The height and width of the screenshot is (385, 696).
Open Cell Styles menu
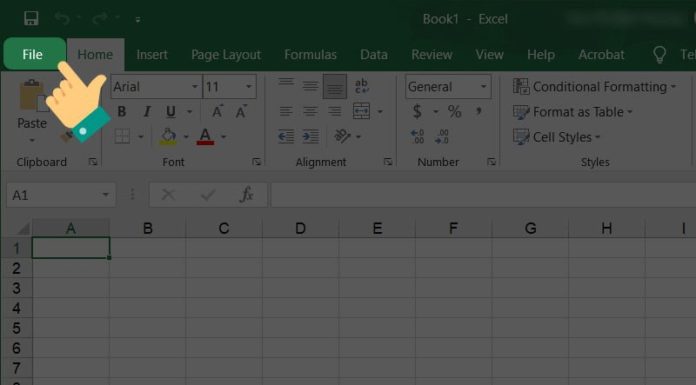coord(557,137)
